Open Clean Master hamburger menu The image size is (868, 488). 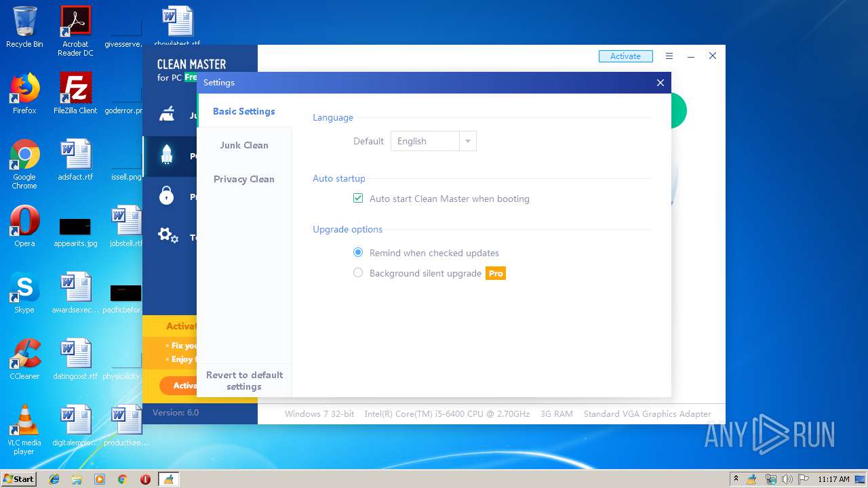click(x=669, y=56)
